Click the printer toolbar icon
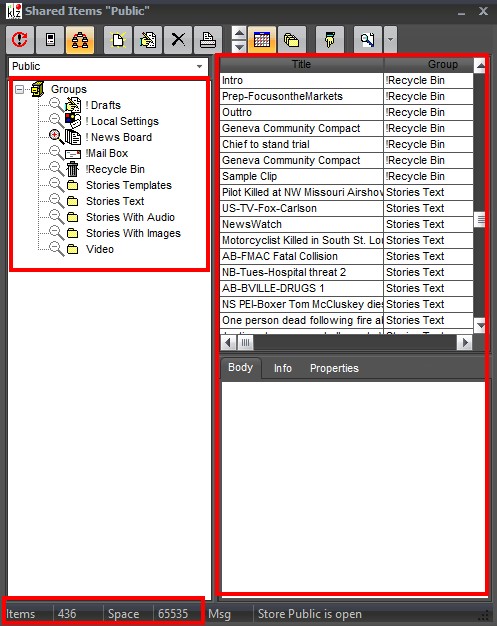The width and height of the screenshot is (497, 626). click(208, 40)
